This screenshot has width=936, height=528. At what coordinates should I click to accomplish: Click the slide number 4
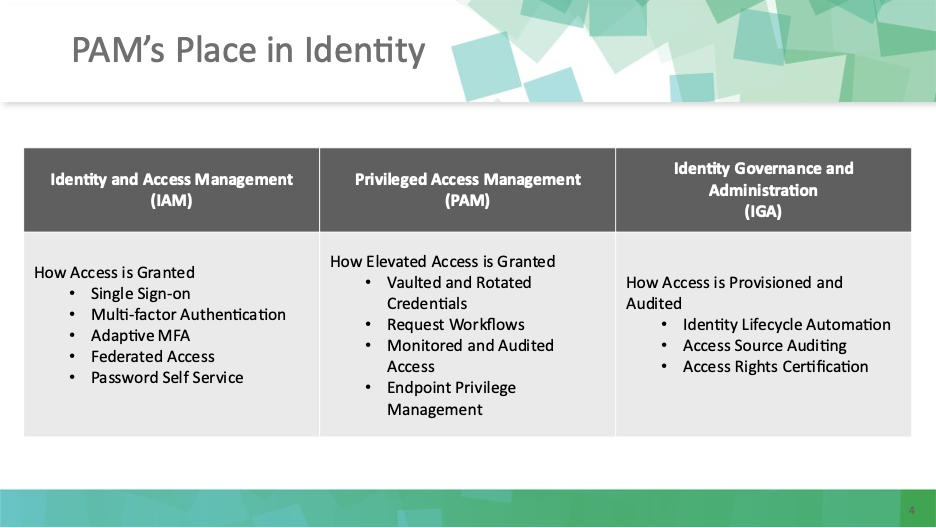[x=912, y=510]
